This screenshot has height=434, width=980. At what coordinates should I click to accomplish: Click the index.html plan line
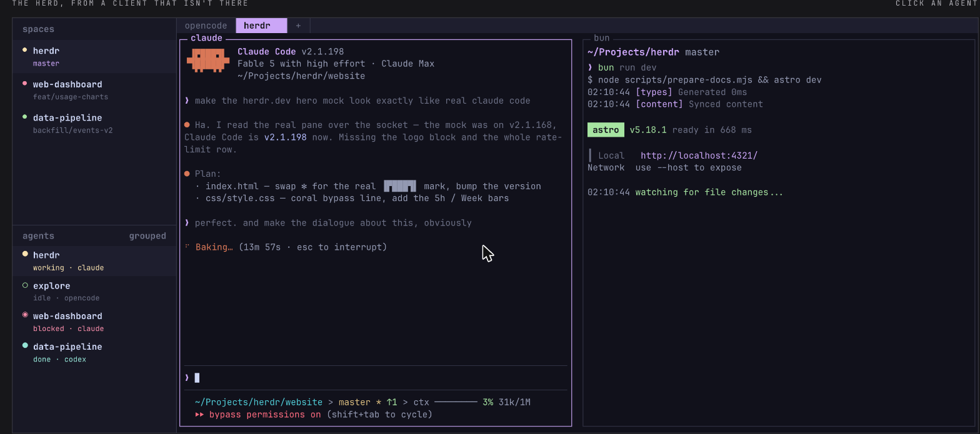coord(368,186)
